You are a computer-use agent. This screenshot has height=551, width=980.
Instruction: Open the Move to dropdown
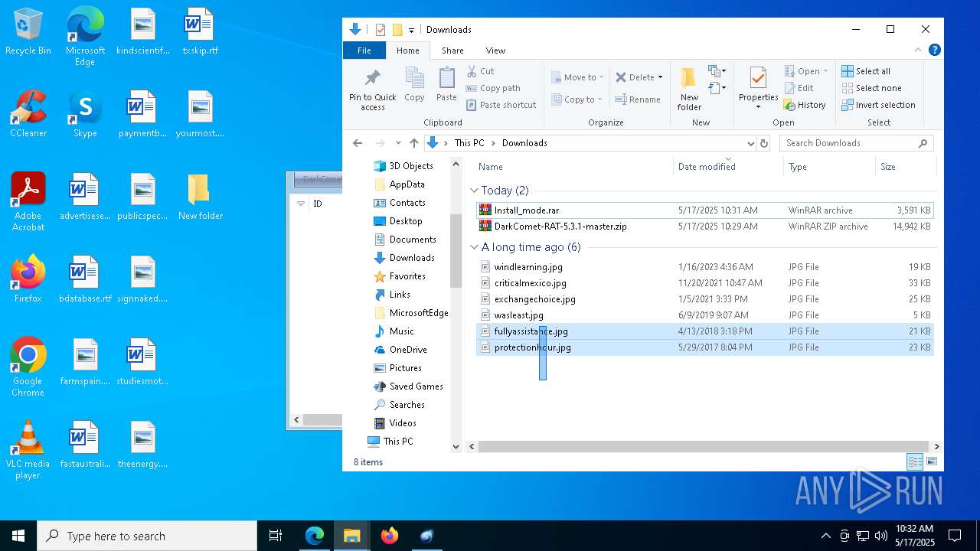point(578,77)
